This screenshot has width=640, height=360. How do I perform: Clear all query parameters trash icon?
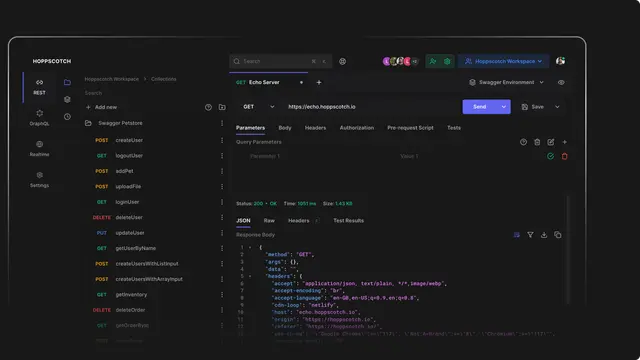pos(537,142)
